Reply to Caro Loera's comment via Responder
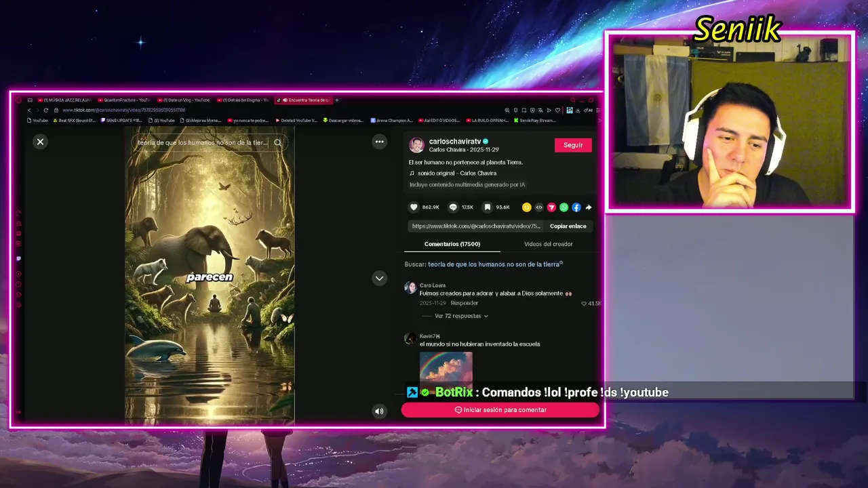This screenshot has height=488, width=868. pyautogui.click(x=465, y=303)
